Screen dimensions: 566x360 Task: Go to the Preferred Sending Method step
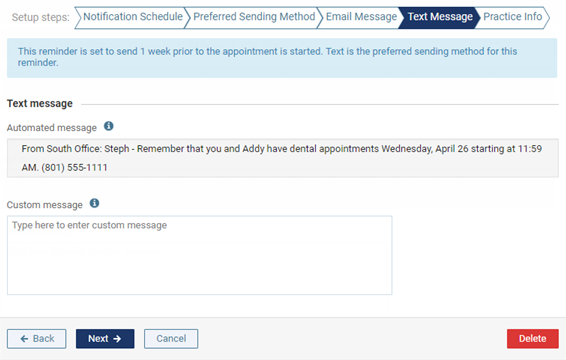[254, 17]
